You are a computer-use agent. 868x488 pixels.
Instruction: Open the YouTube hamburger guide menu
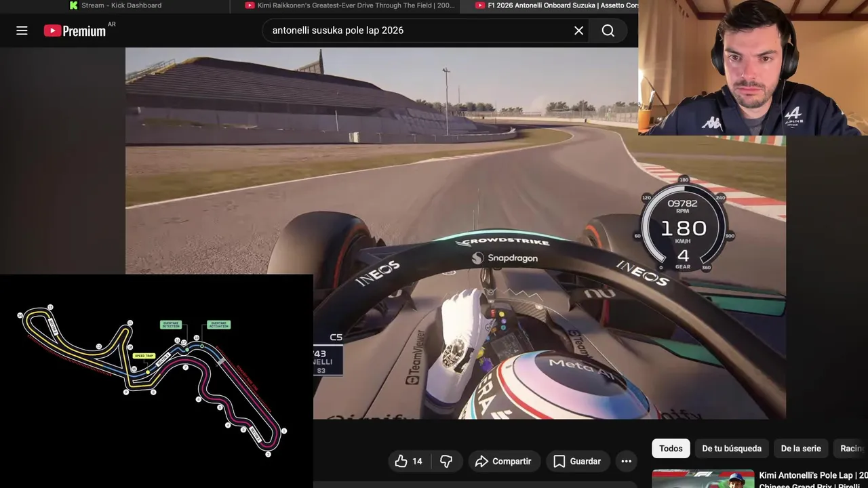coord(22,30)
